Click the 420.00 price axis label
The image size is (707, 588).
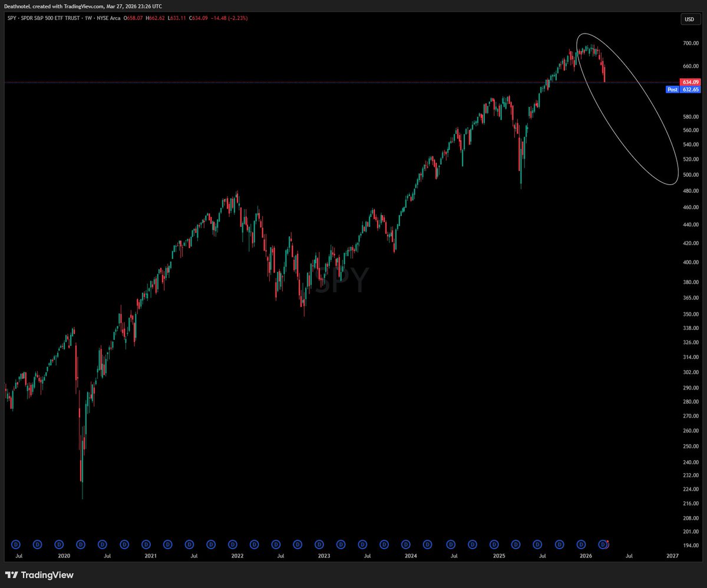pos(691,243)
